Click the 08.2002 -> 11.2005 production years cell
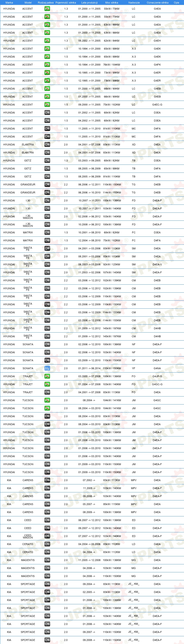The width and height of the screenshot is (184, 644). [x=89, y=41]
